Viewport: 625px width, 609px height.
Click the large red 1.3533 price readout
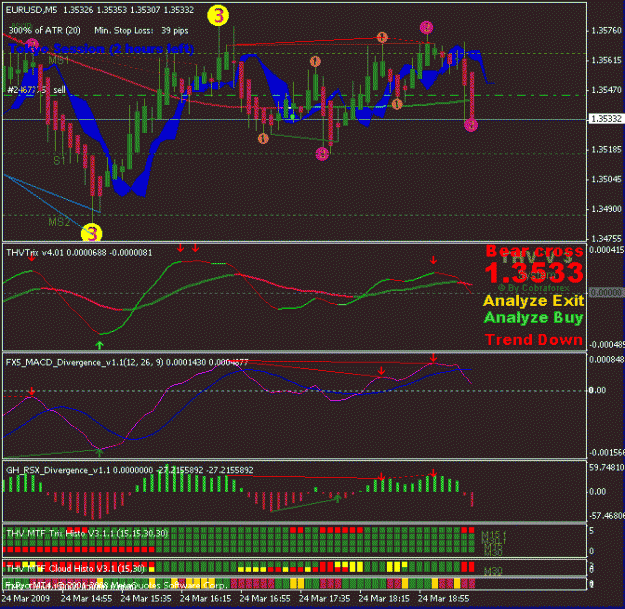[x=534, y=273]
